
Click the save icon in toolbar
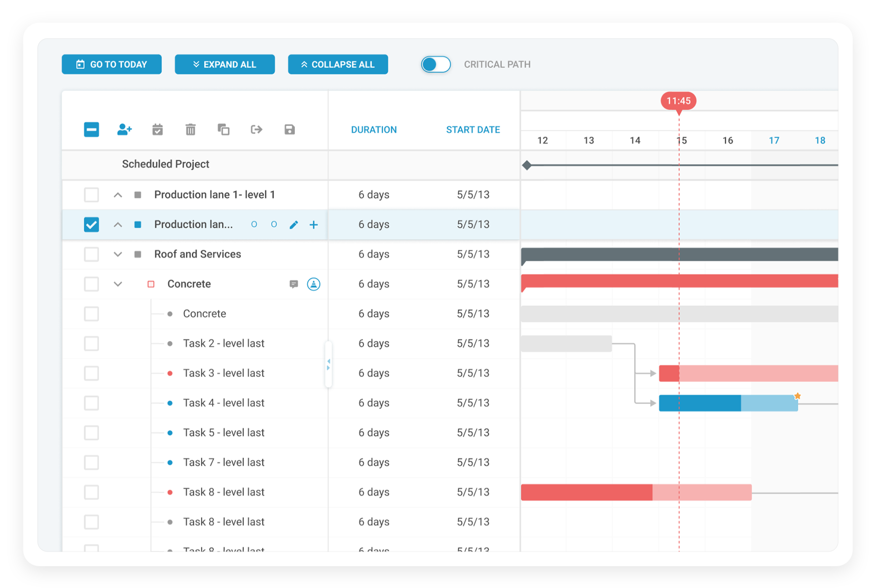pyautogui.click(x=289, y=129)
